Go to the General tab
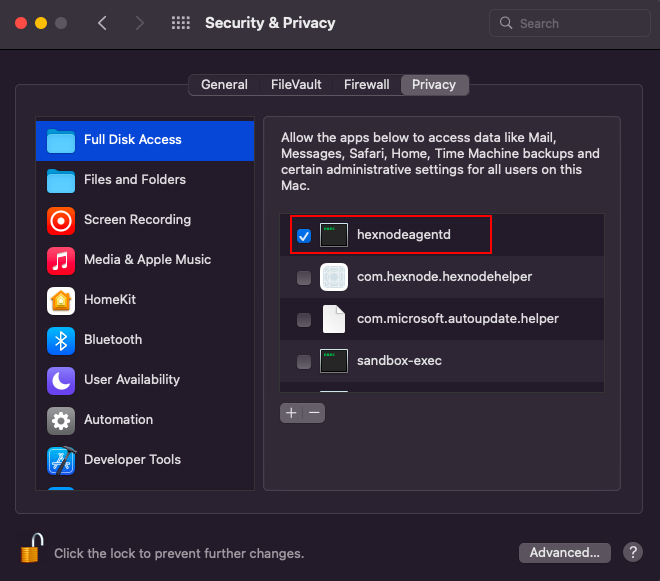This screenshot has width=660, height=581. pos(224,85)
